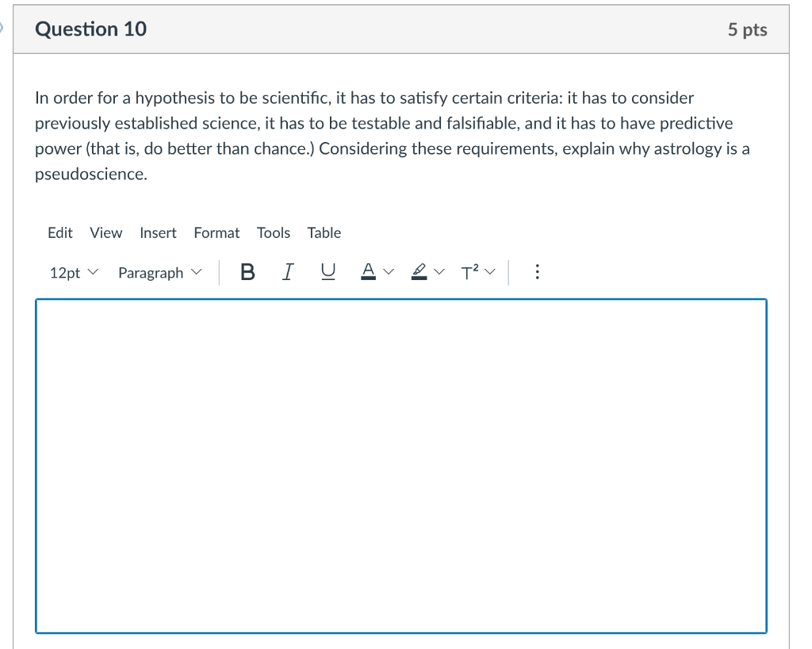Open the Format menu
The width and height of the screenshot is (812, 649).
click(x=216, y=232)
